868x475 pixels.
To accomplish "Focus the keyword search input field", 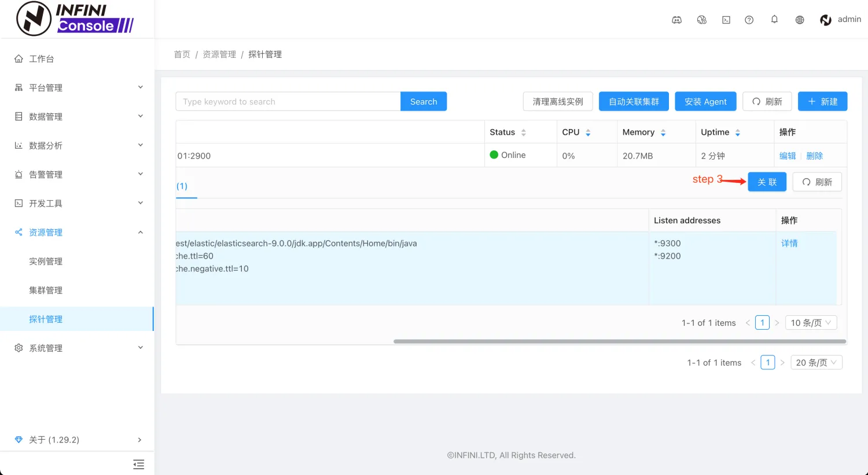I will (288, 101).
